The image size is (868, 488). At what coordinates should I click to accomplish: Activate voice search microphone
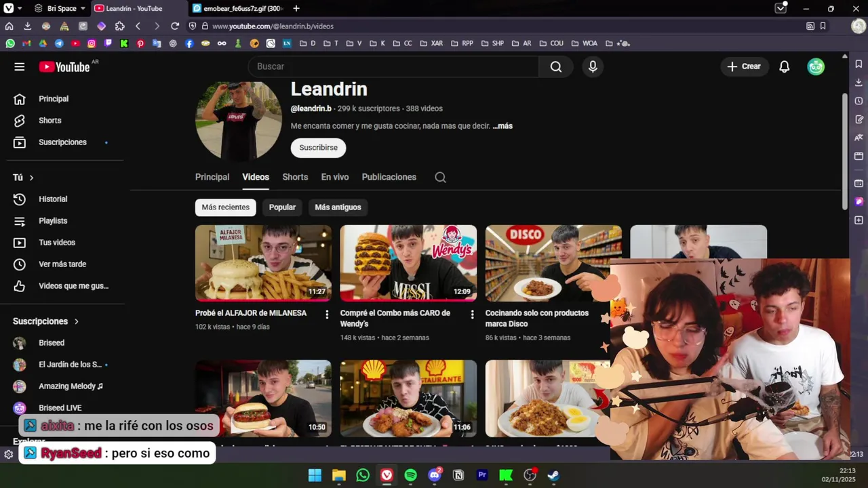[x=593, y=66]
